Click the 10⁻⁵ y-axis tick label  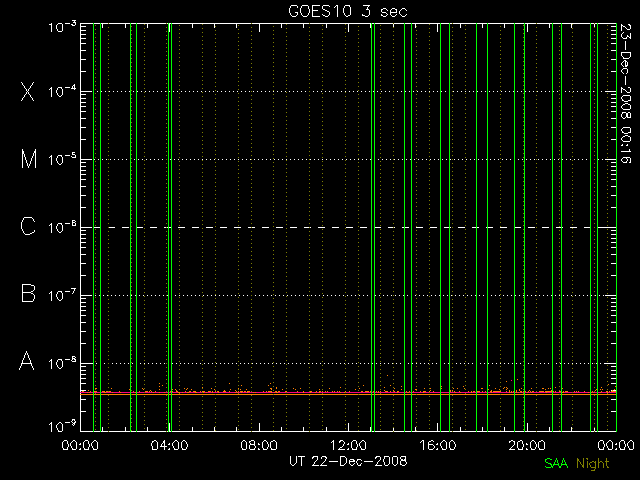(62, 159)
